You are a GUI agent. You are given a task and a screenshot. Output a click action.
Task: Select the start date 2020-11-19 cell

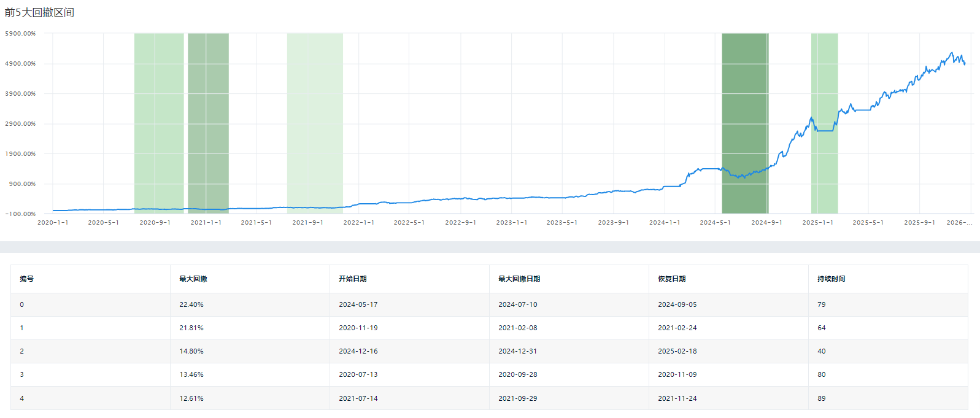pos(358,328)
